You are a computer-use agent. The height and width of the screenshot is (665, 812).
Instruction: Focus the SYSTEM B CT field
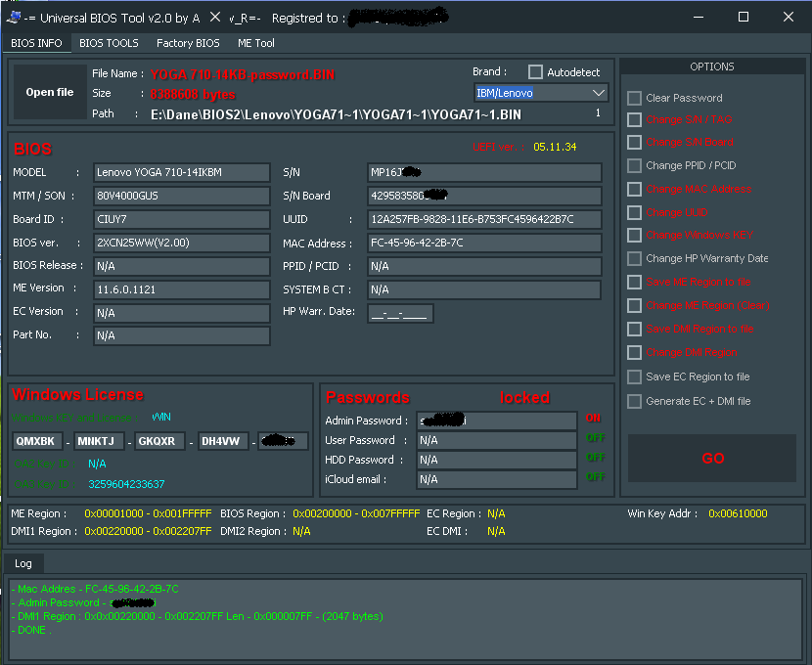coord(484,289)
